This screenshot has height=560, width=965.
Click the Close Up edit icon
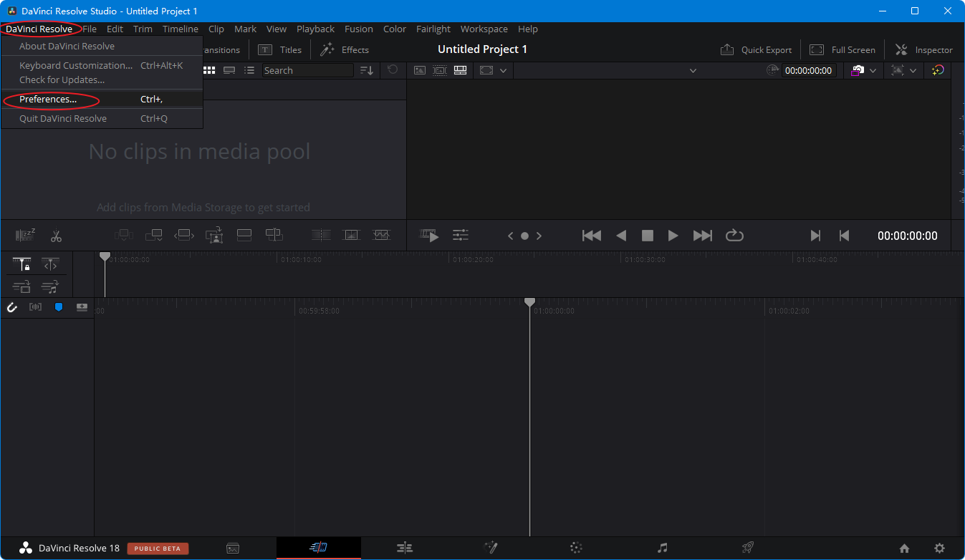pyautogui.click(x=214, y=235)
